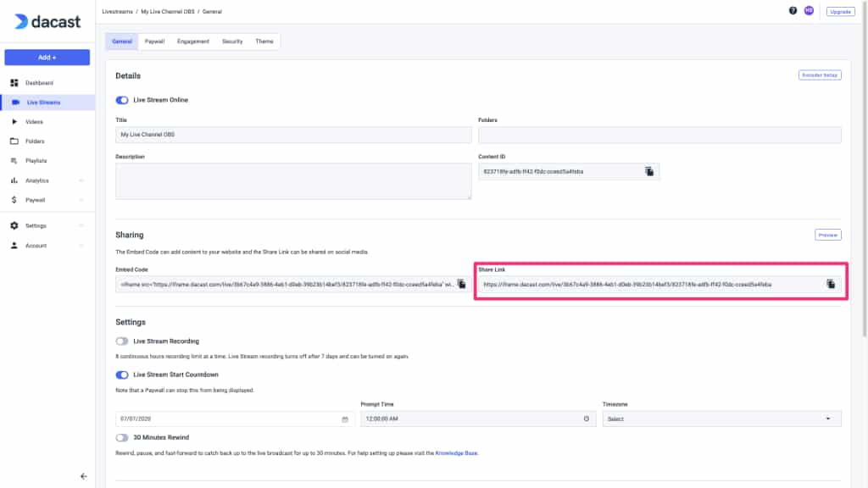Open the Engagement tab
The image size is (868, 488).
pyautogui.click(x=193, y=42)
